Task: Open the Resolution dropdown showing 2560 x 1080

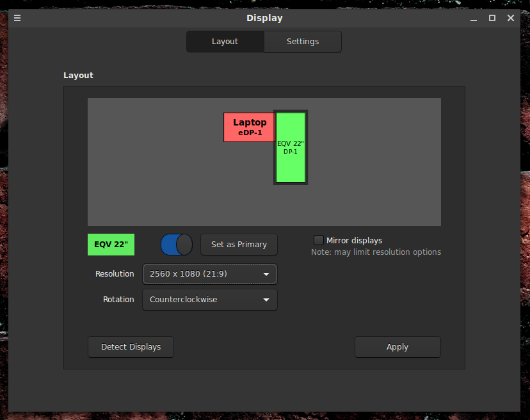Action: click(x=209, y=274)
